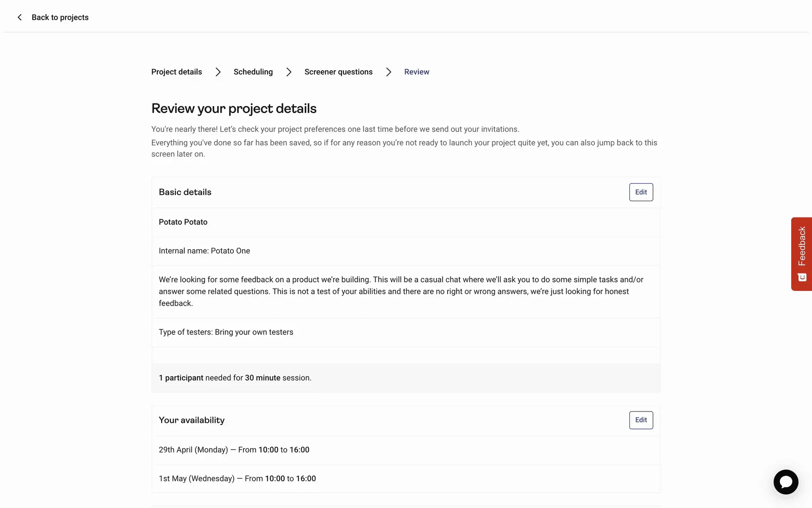Open the chat bubble widget

click(785, 482)
